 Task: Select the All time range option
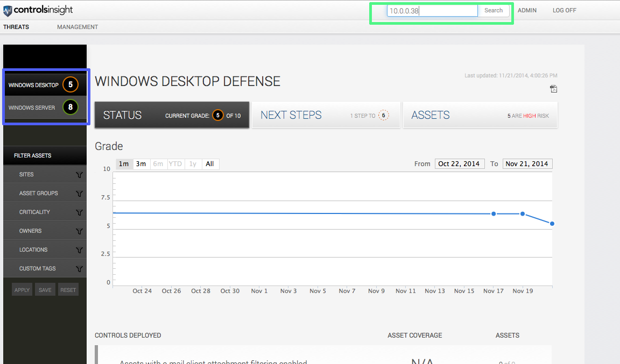tap(210, 164)
